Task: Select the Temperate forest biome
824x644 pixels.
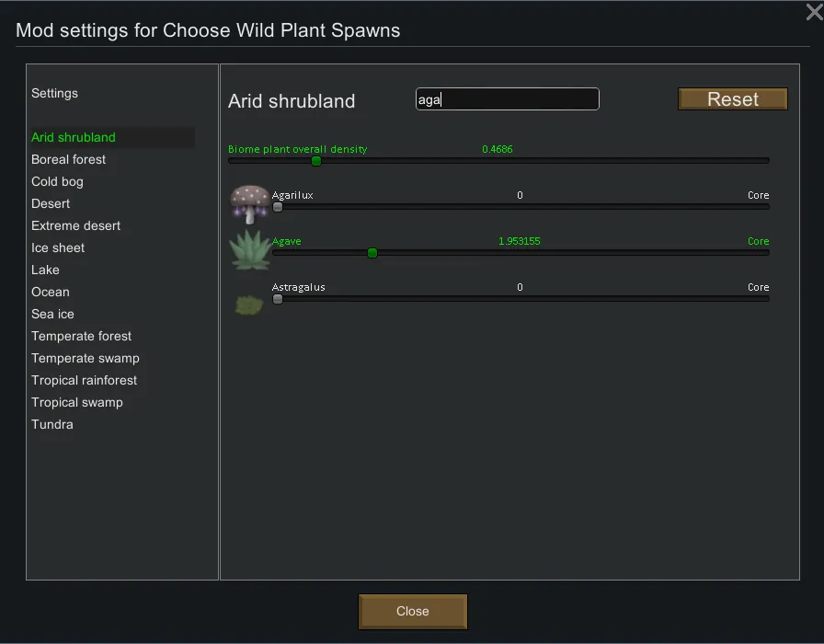Action: click(81, 336)
